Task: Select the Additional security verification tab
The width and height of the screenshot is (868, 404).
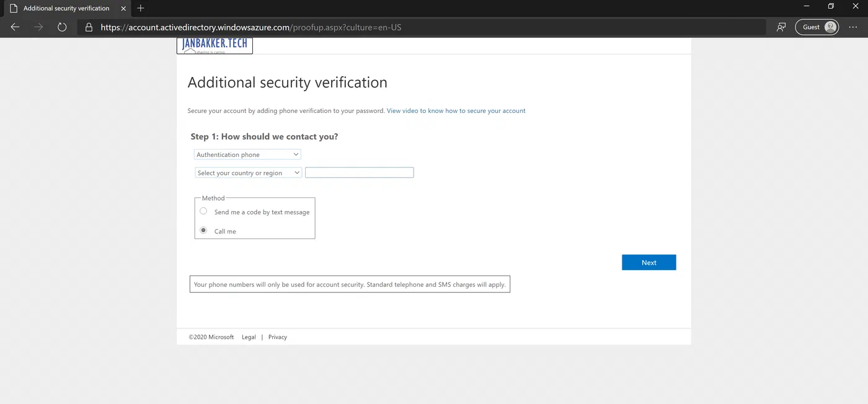Action: click(67, 8)
